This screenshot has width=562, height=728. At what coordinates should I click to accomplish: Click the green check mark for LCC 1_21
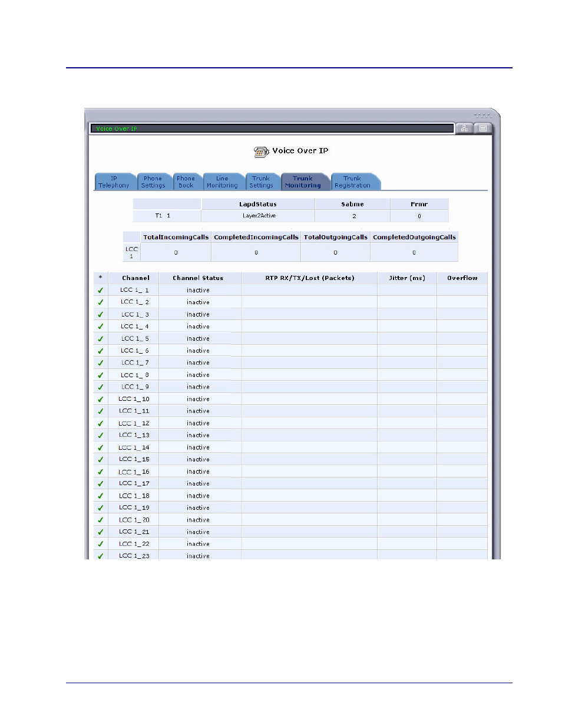pos(100,532)
